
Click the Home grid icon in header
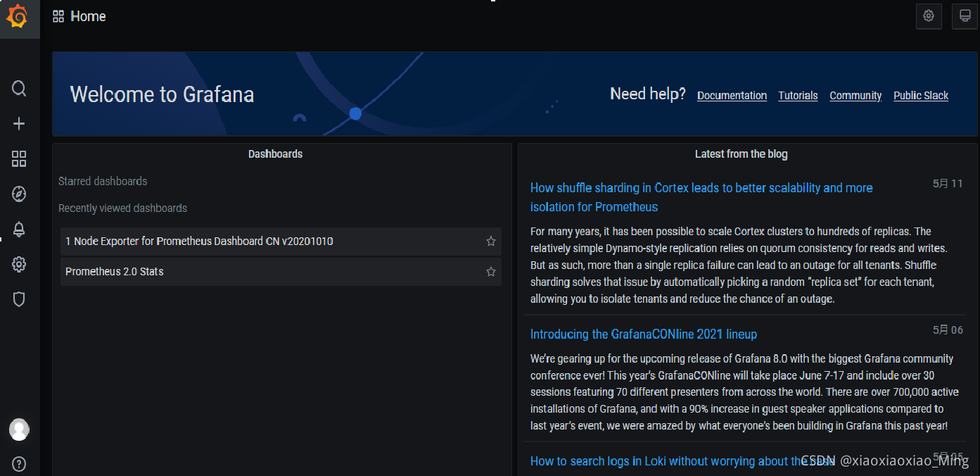58,16
